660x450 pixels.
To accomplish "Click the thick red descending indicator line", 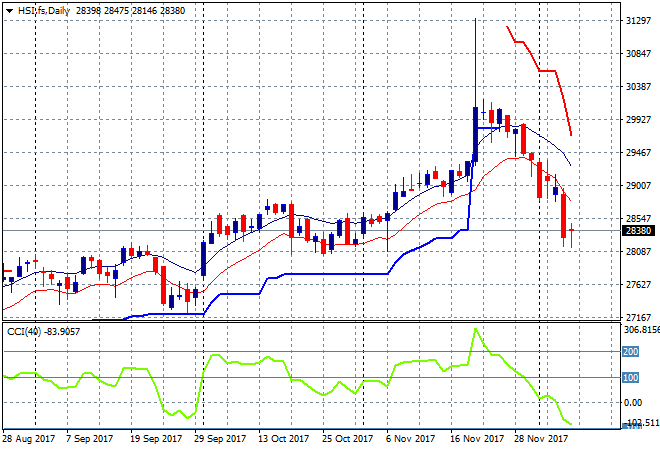I will tap(547, 71).
